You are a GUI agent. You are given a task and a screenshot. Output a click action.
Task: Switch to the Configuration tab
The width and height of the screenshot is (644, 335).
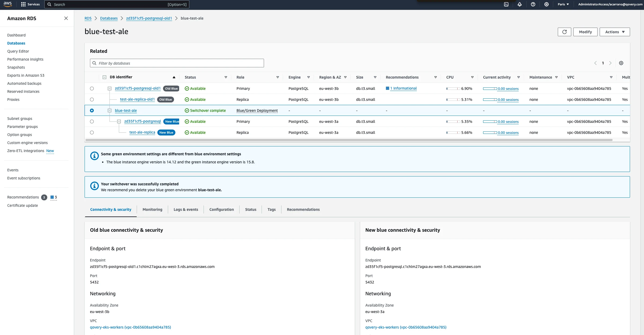pos(222,209)
